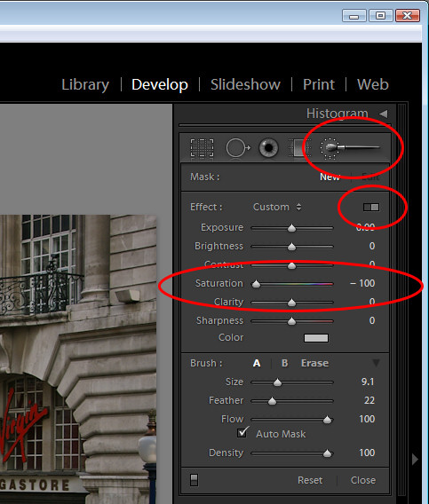The height and width of the screenshot is (504, 429).
Task: Toggle effect buttons/sliders mode switch
Action: click(371, 207)
